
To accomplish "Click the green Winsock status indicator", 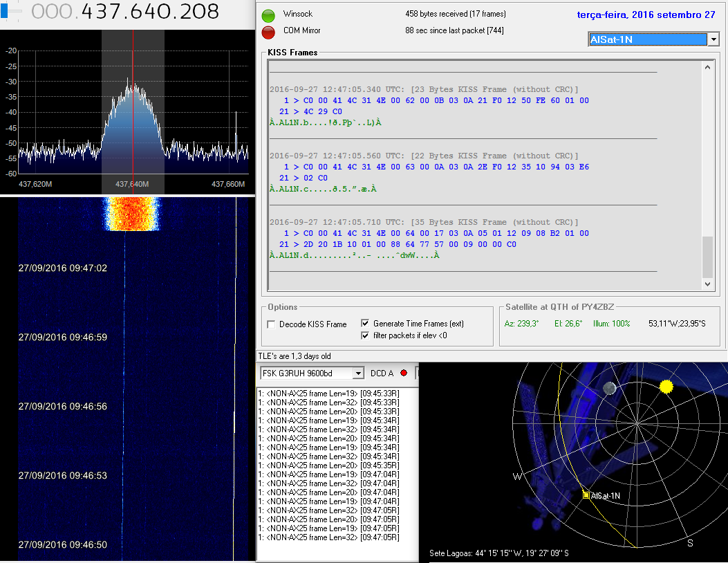I will pyautogui.click(x=269, y=15).
